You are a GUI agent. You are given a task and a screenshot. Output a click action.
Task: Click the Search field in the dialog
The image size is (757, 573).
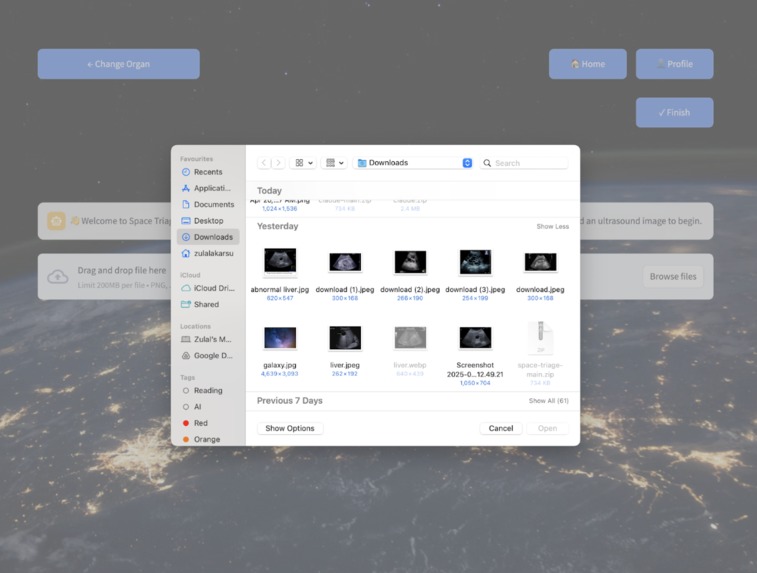coord(525,163)
